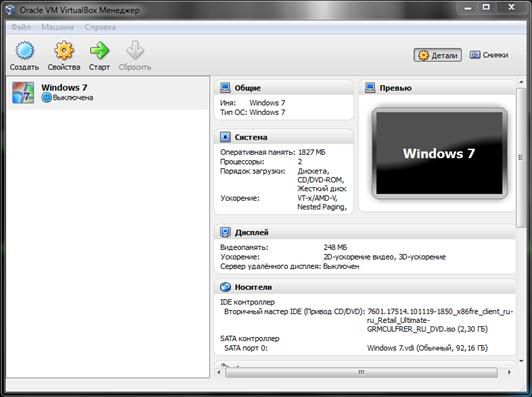Click the Порядок загрузки label
532x397 pixels.
pos(253,171)
